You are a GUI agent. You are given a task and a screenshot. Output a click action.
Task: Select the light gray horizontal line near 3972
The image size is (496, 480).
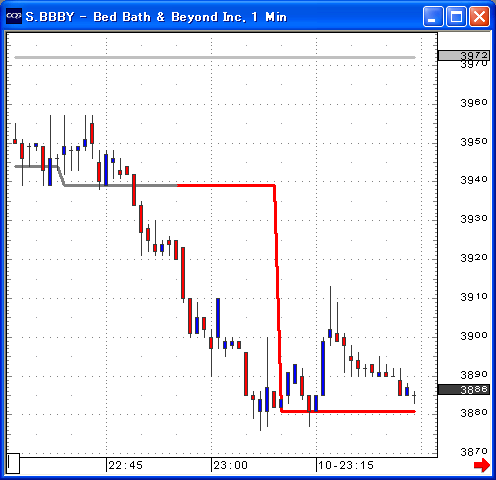215,58
